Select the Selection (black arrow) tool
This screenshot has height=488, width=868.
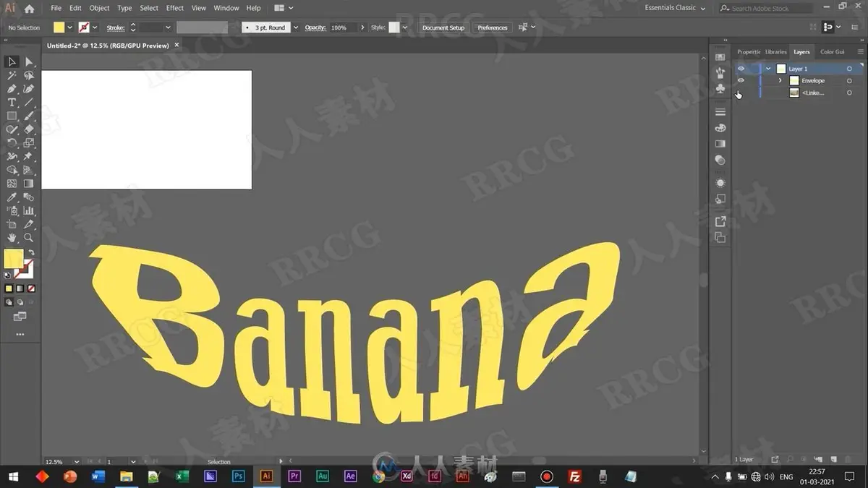pyautogui.click(x=12, y=61)
